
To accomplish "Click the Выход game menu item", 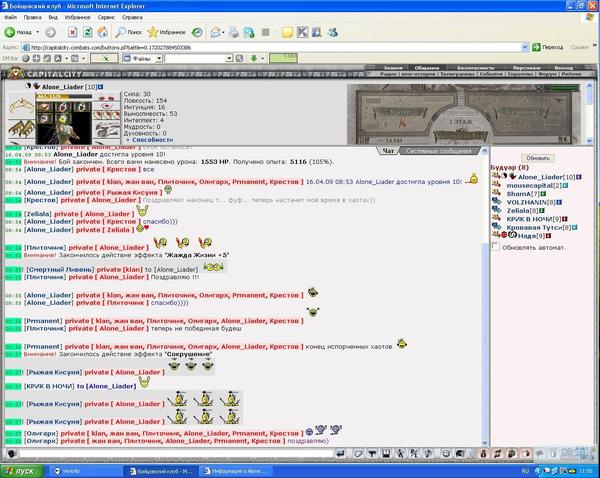I will 564,68.
